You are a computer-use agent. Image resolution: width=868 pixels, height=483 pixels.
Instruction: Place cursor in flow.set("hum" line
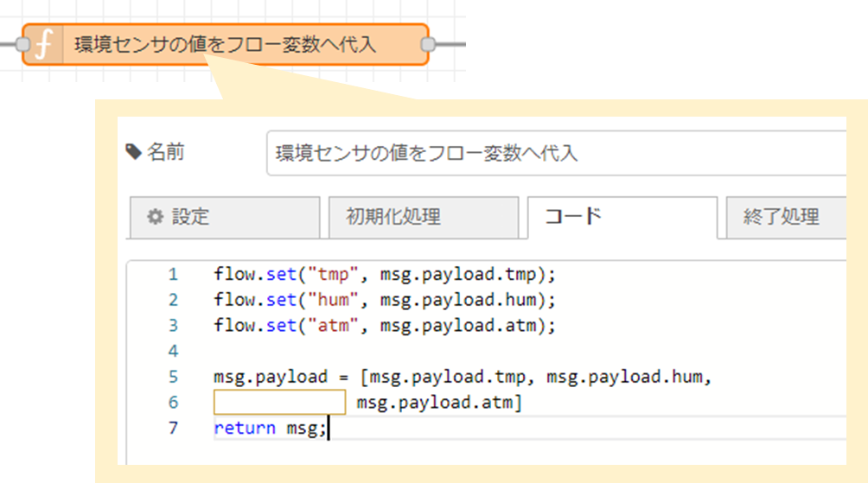pyautogui.click(x=385, y=300)
